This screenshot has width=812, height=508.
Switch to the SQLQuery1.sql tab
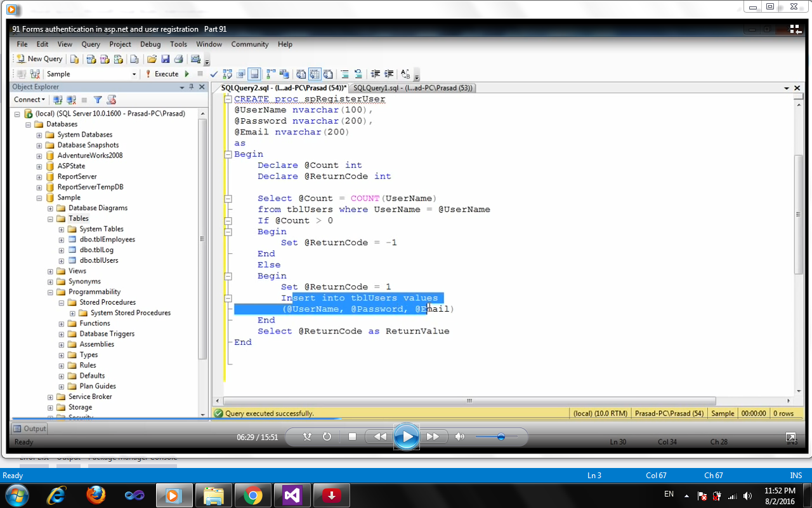412,88
